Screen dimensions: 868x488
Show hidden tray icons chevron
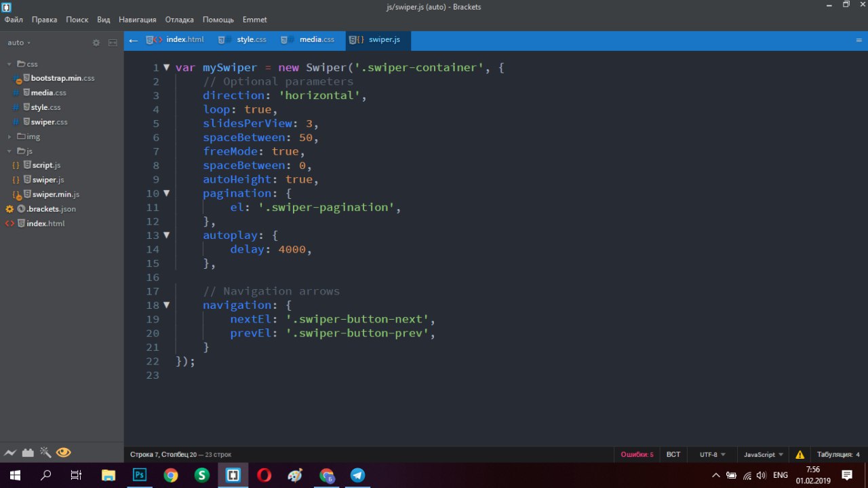(715, 474)
